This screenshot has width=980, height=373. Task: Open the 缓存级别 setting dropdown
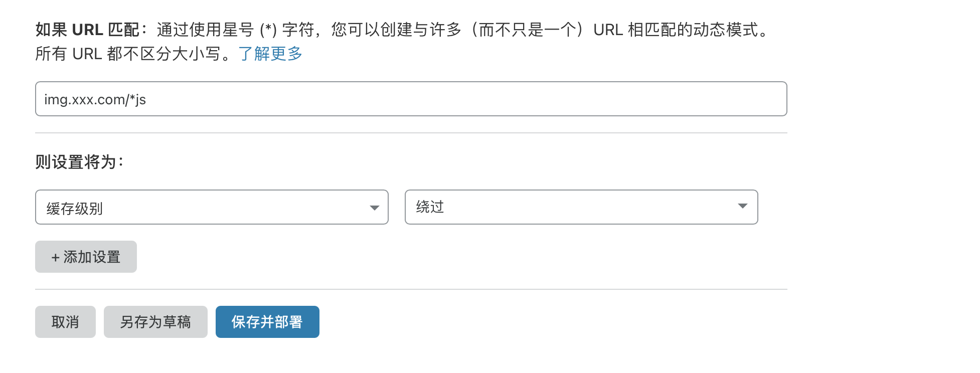point(211,208)
